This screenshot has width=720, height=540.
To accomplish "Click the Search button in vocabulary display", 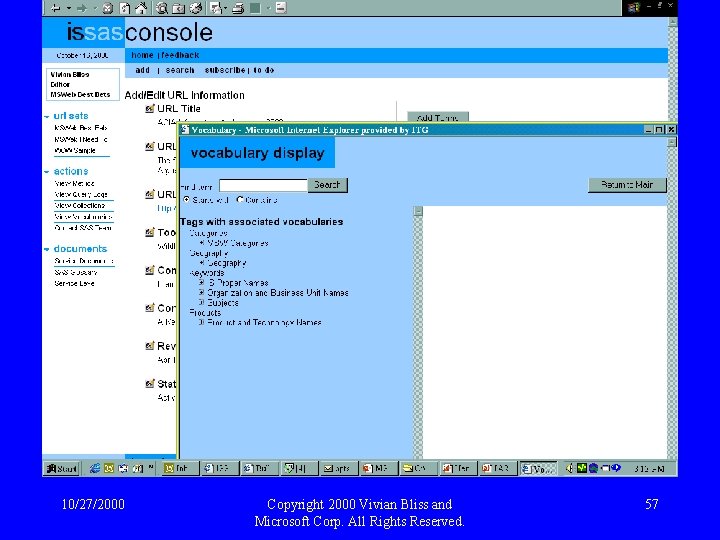I will point(327,185).
